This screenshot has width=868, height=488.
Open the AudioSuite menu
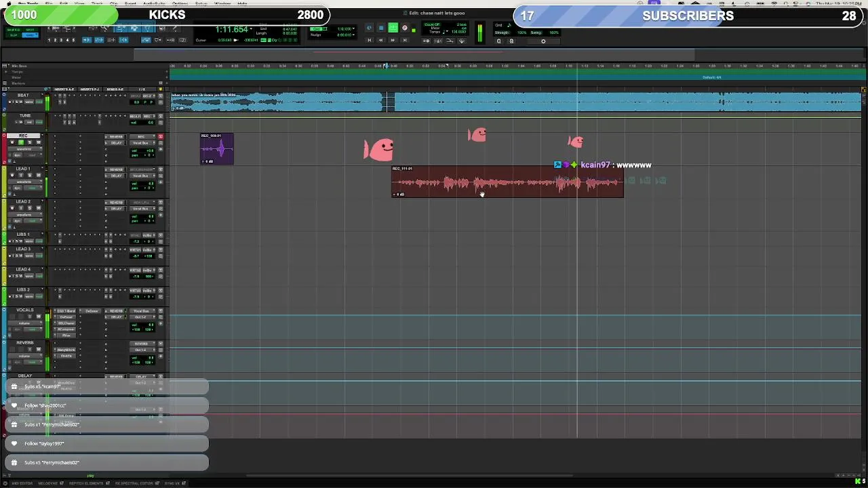[155, 3]
